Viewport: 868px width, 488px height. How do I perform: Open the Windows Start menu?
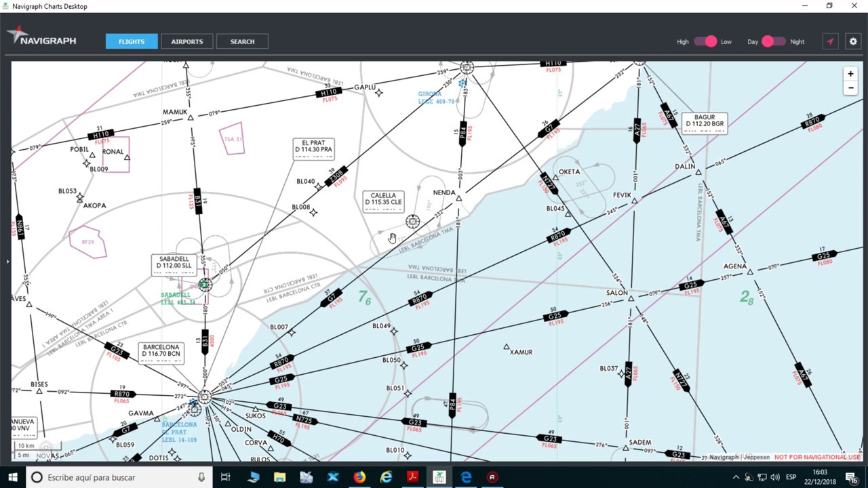click(x=13, y=477)
